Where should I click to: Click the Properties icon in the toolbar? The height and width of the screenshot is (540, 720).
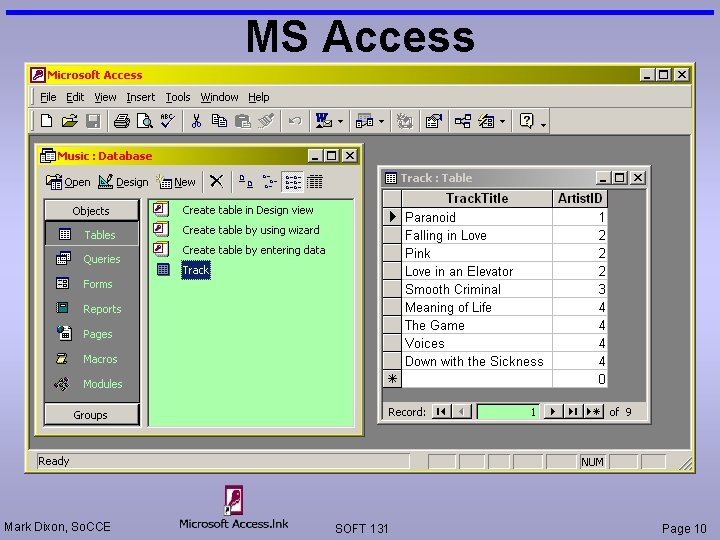tap(433, 121)
